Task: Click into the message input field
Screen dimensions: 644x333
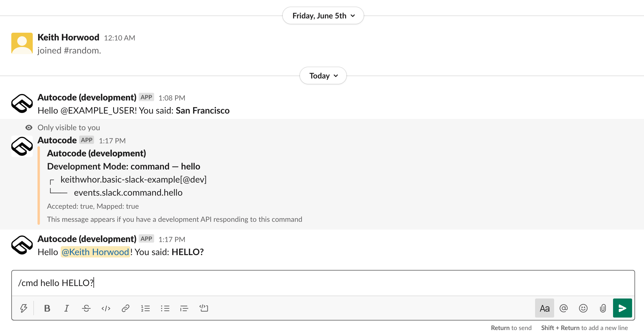Action: click(x=323, y=283)
